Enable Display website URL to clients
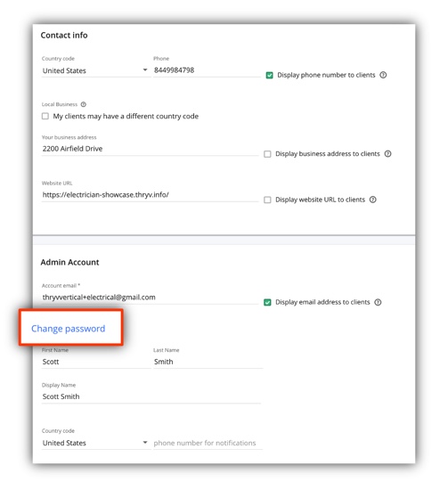Screen dimensions: 448x498 tap(267, 200)
